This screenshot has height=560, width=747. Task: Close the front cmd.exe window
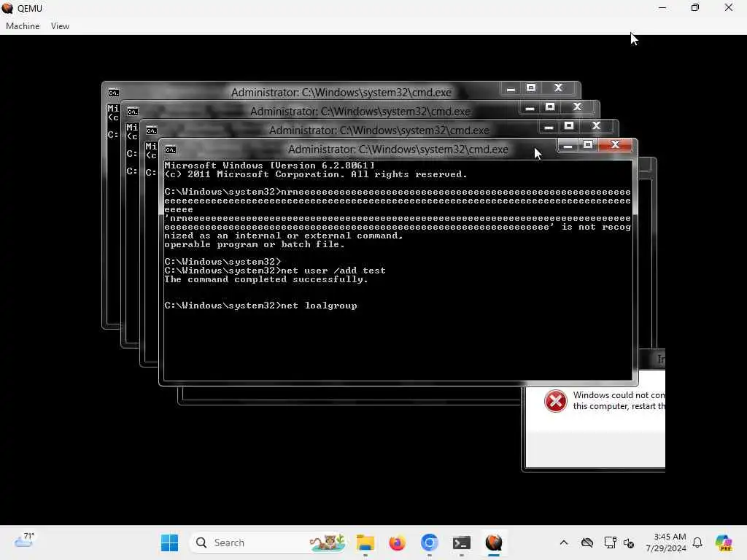coord(615,145)
